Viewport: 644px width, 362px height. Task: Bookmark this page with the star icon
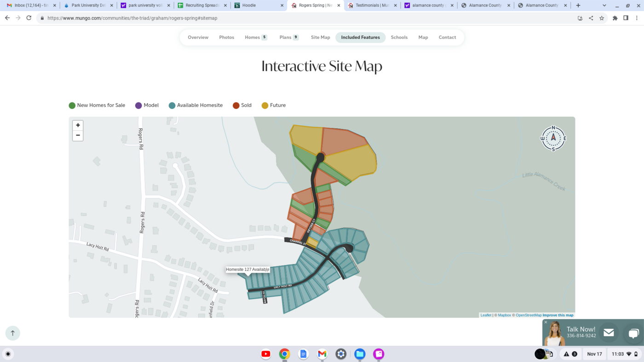pyautogui.click(x=602, y=18)
